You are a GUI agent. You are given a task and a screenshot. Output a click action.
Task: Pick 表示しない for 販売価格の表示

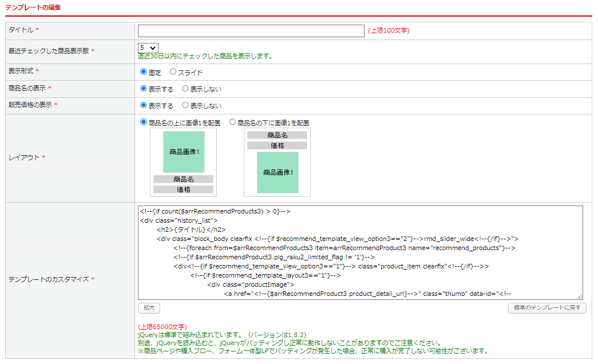[185, 105]
